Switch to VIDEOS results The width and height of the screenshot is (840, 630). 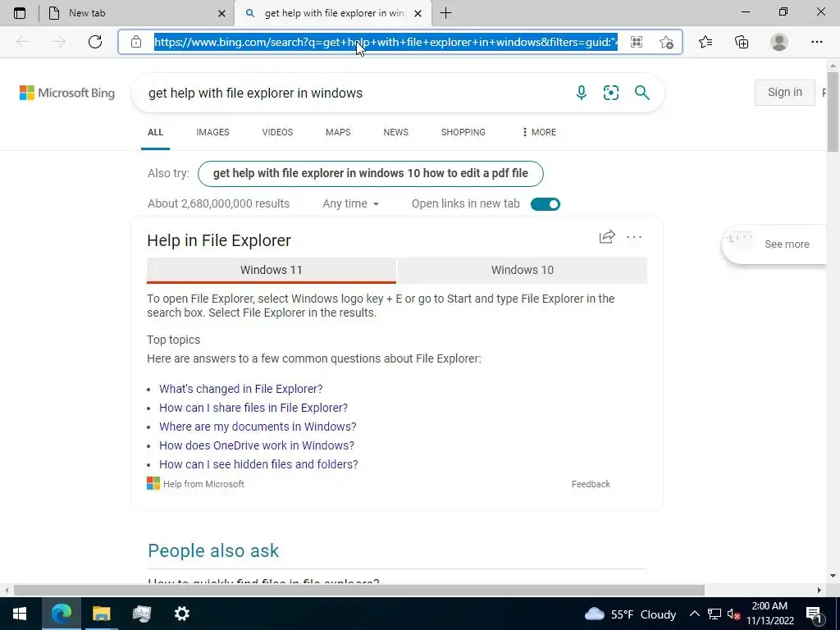(x=277, y=132)
